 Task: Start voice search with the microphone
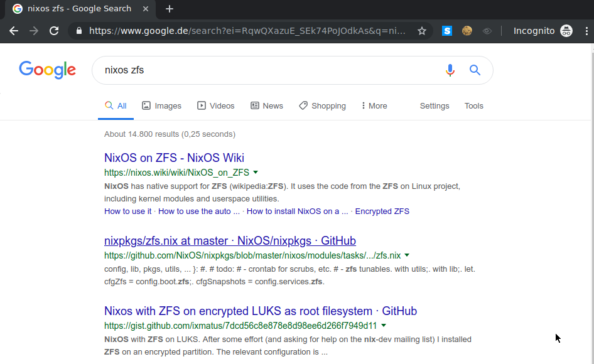click(450, 70)
